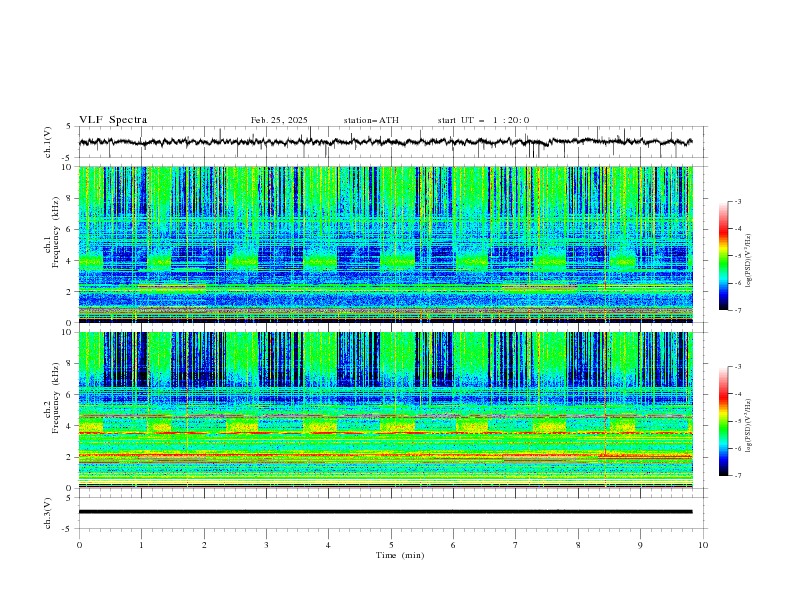Click the "-5" tick on ch.1 color bar

click(737, 256)
